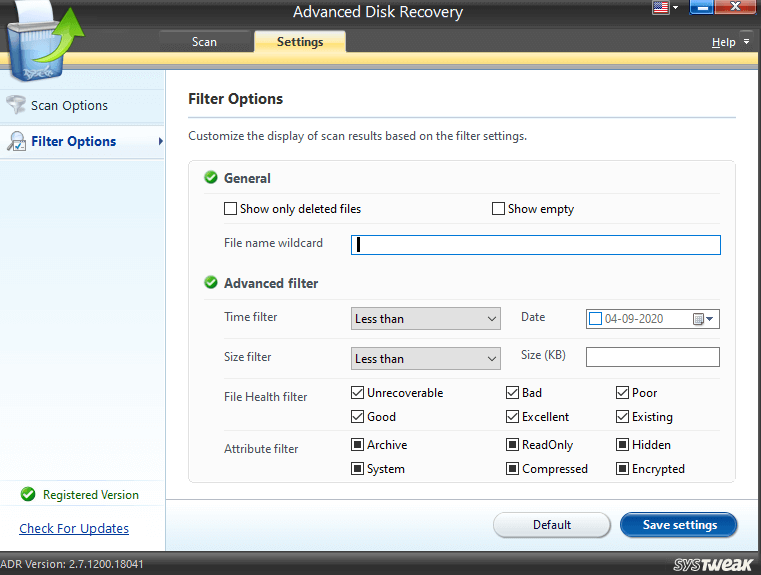Click the 04-09-2020 date value
The height and width of the screenshot is (575, 761).
pyautogui.click(x=634, y=319)
